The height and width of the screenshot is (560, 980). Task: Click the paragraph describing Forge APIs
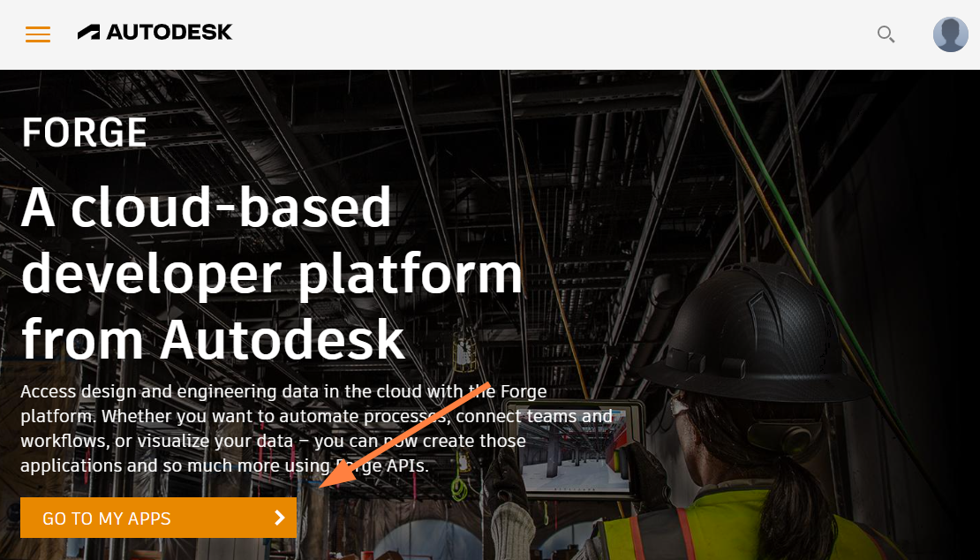(265, 428)
